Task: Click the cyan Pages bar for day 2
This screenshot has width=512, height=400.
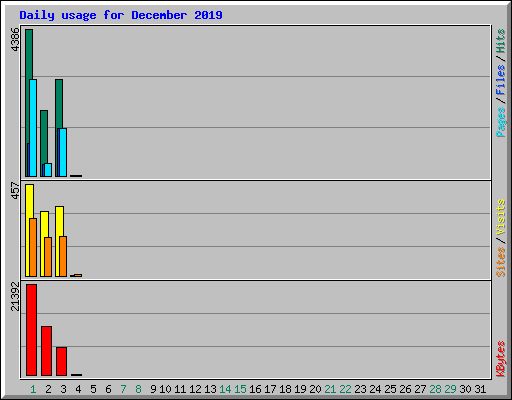Action: point(48,170)
